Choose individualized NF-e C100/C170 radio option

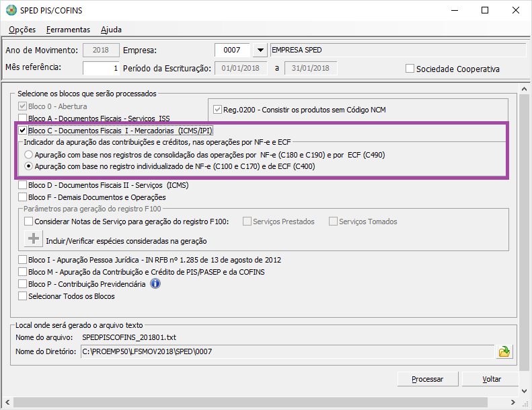click(x=28, y=166)
